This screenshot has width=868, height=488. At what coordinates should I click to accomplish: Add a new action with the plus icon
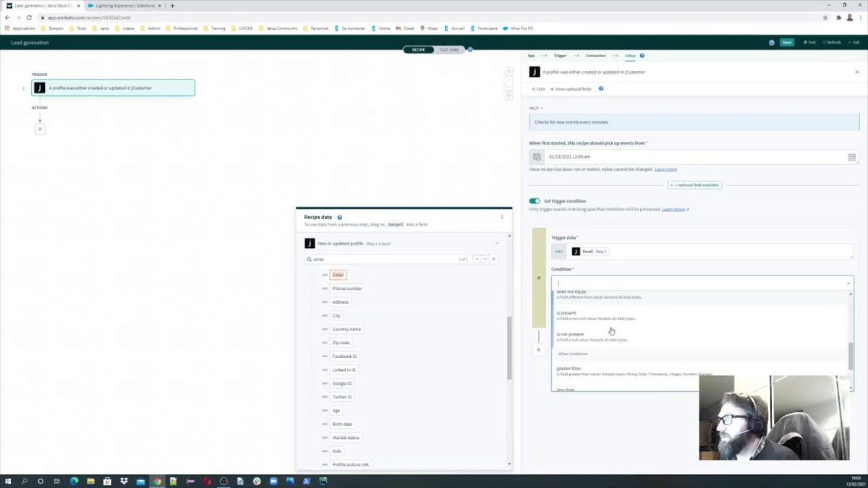click(40, 129)
